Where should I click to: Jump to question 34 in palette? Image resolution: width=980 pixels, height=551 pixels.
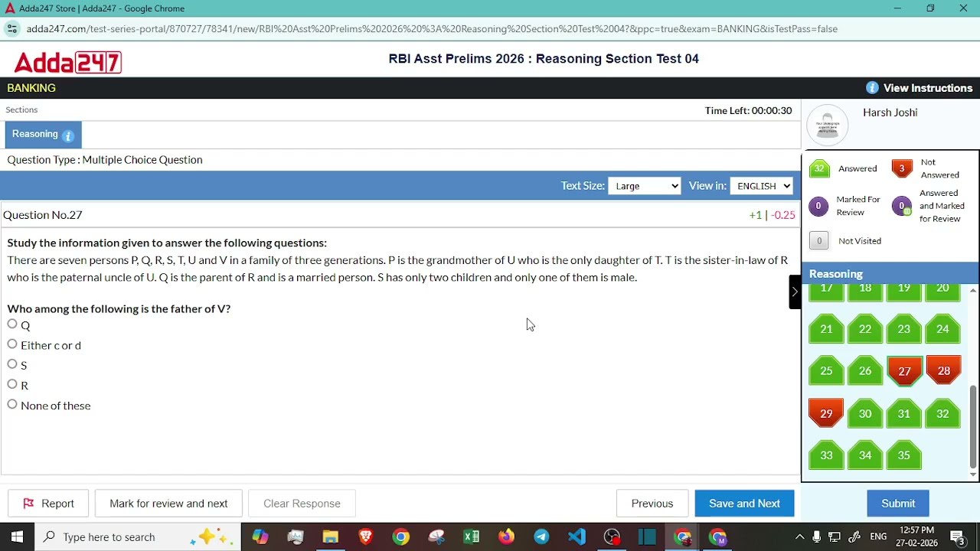(865, 455)
